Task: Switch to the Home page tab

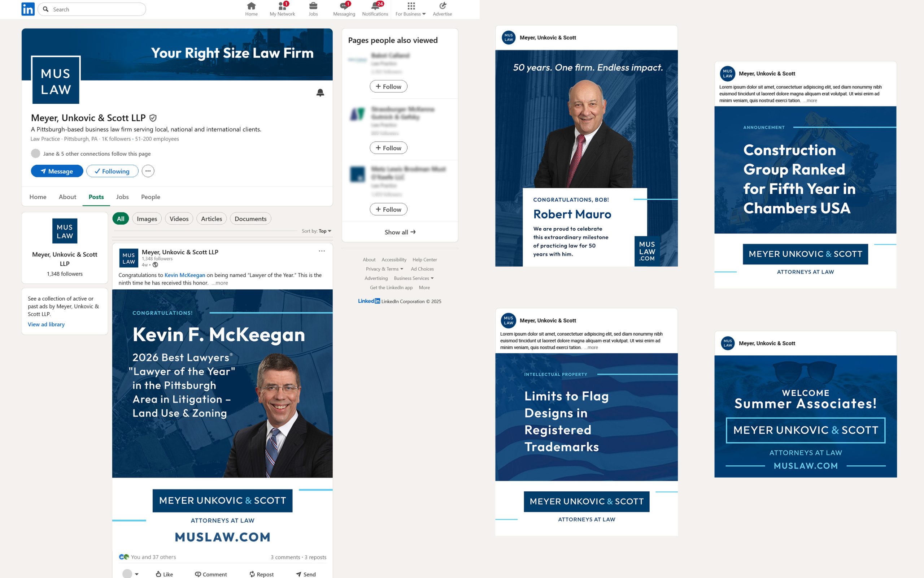Action: coord(38,197)
